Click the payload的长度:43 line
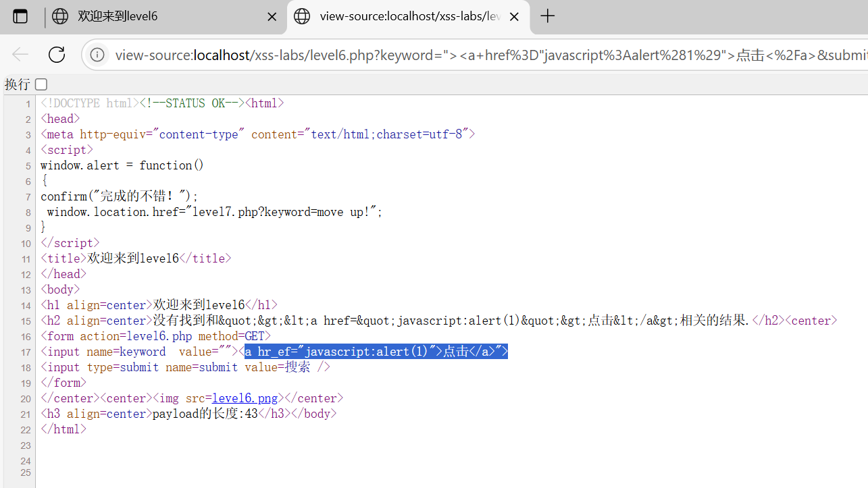 click(188, 414)
